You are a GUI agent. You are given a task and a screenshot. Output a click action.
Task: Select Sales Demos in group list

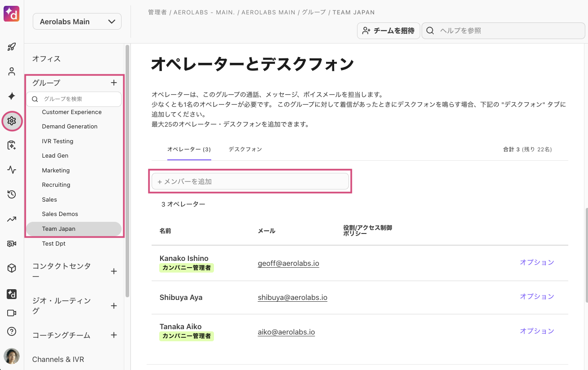[60, 214]
